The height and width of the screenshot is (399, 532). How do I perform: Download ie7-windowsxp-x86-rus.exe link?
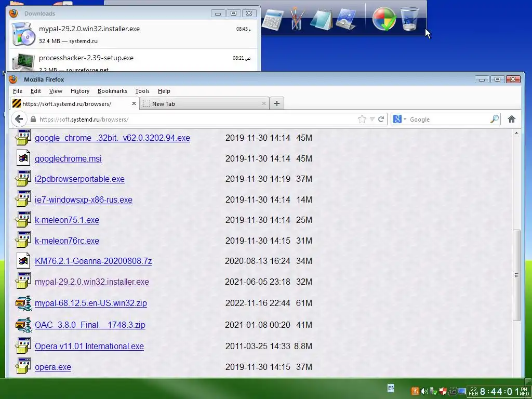pyautogui.click(x=84, y=199)
